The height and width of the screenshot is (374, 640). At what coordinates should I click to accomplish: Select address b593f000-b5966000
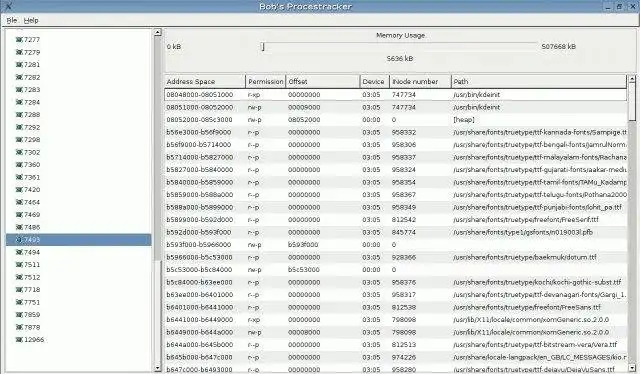(199, 245)
